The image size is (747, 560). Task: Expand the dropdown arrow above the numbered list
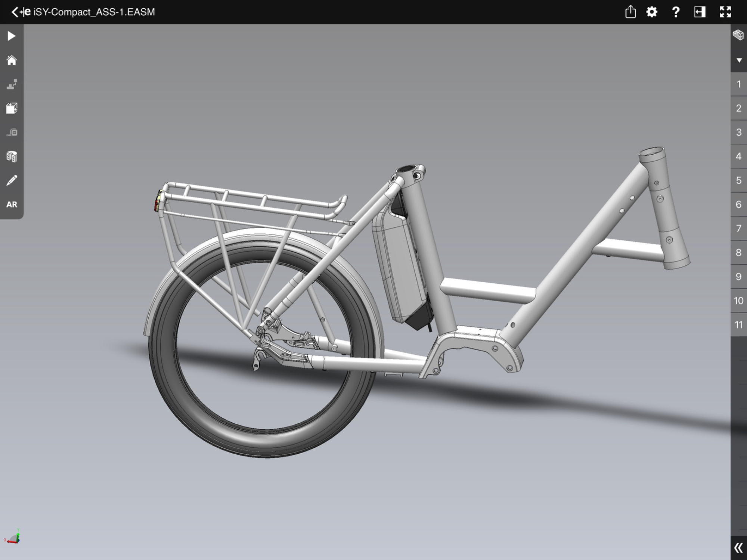click(x=739, y=60)
